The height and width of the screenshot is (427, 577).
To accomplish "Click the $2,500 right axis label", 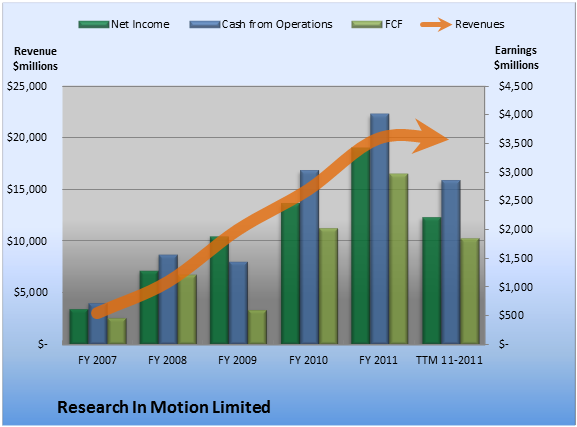I will [x=516, y=201].
